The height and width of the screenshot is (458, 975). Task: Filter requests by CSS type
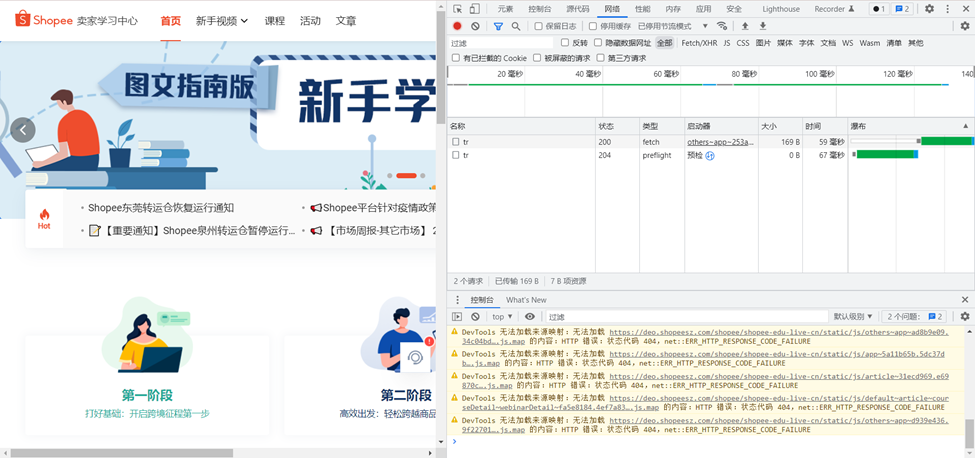click(742, 43)
